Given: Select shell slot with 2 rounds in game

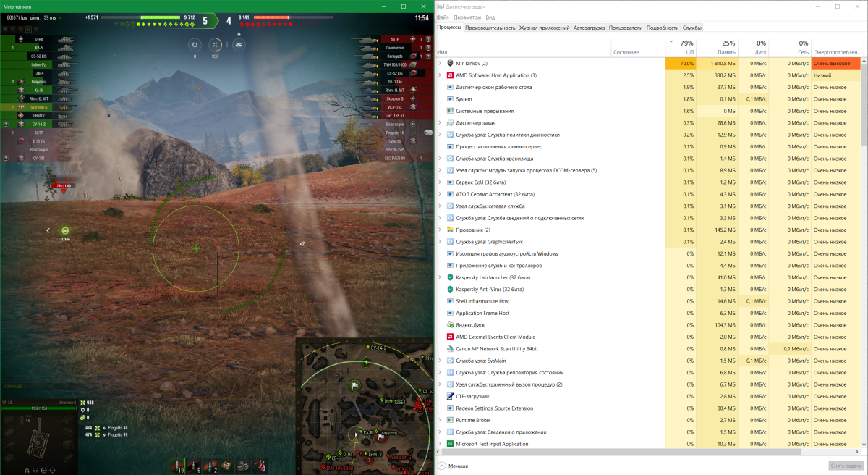Looking at the screenshot, I should (211, 466).
